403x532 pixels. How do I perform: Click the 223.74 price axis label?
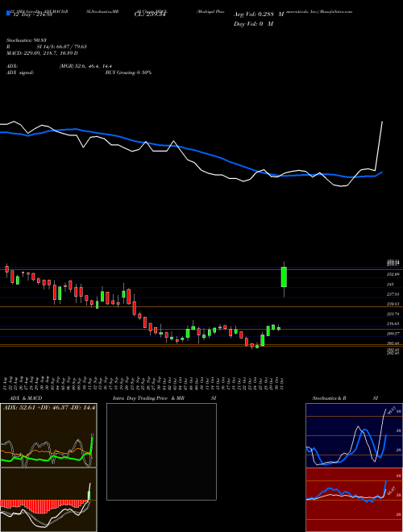click(x=393, y=314)
